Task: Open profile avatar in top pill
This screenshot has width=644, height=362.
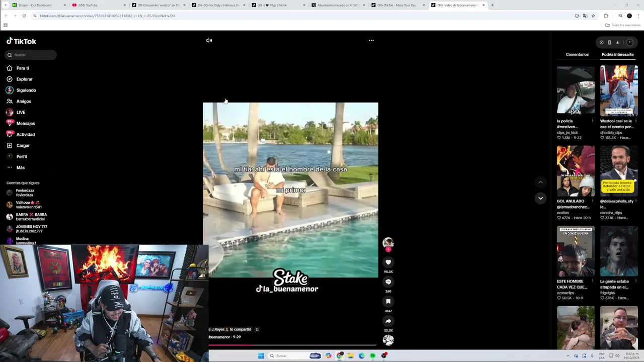Action: [x=629, y=42]
